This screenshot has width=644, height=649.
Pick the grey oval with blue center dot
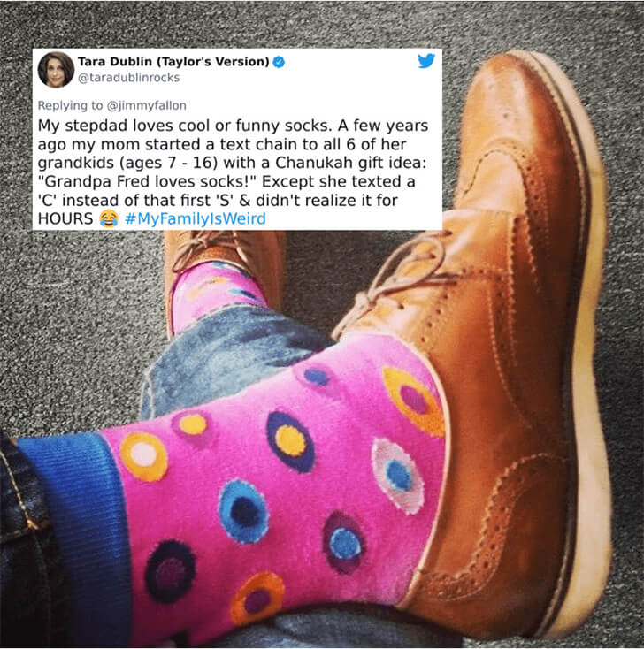click(x=397, y=476)
